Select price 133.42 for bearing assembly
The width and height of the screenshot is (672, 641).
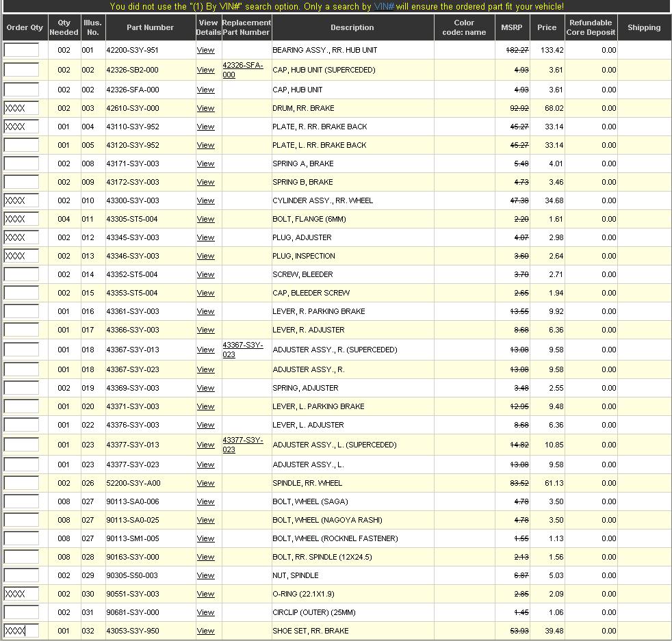[x=552, y=50]
